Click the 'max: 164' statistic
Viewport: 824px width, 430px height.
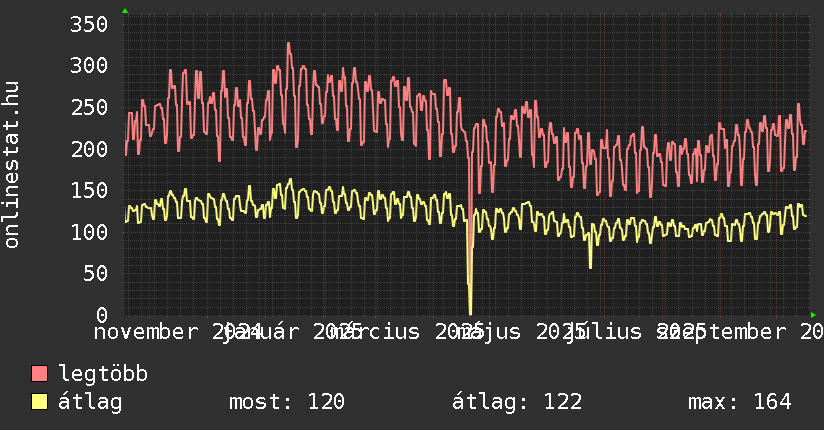pyautogui.click(x=739, y=402)
